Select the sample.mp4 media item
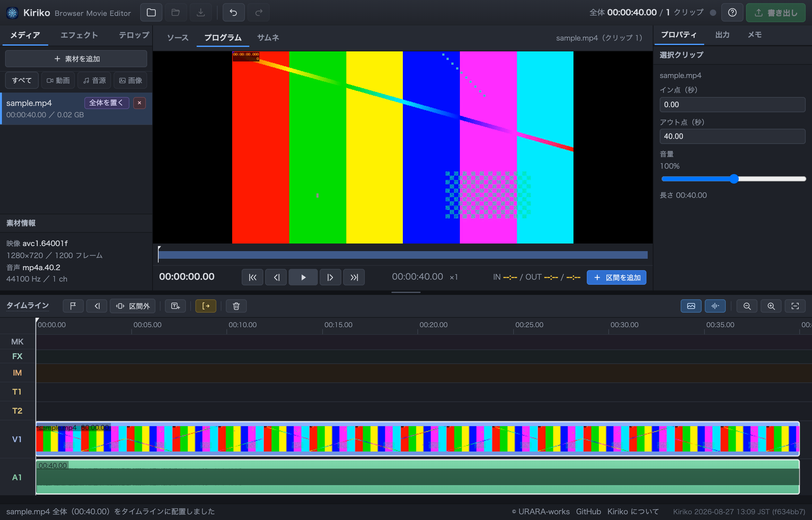Image resolution: width=812 pixels, height=520 pixels. tap(76, 108)
